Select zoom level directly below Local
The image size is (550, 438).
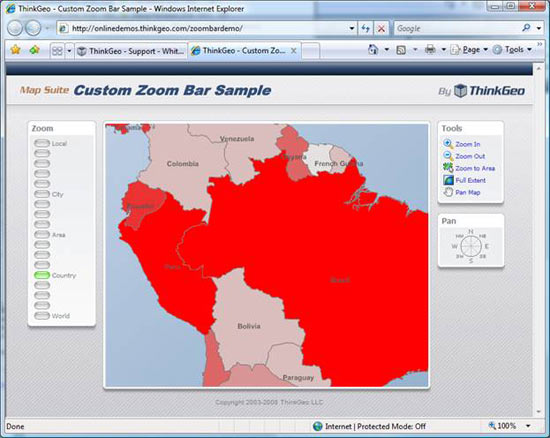tap(42, 153)
